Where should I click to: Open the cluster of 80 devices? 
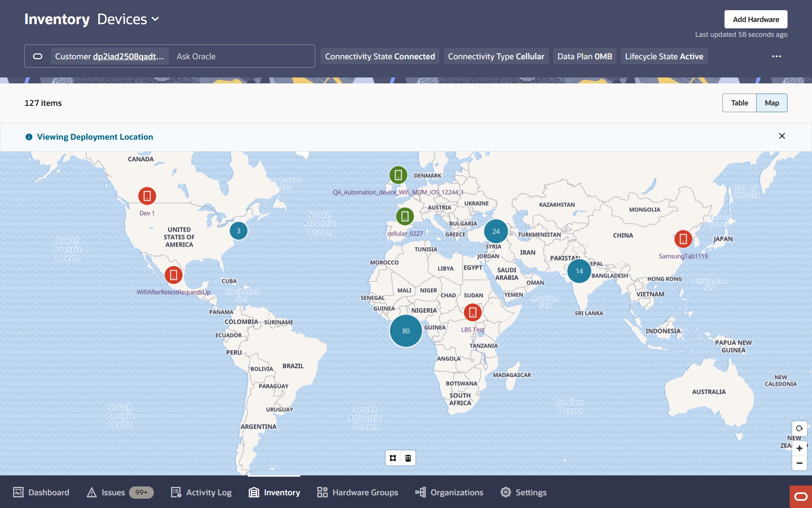click(x=406, y=331)
